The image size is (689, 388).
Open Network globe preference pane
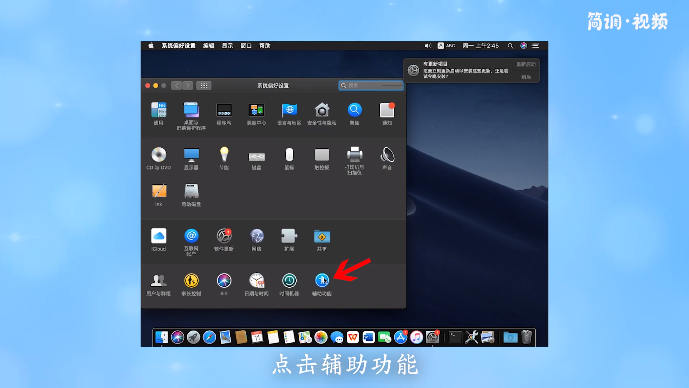[257, 236]
